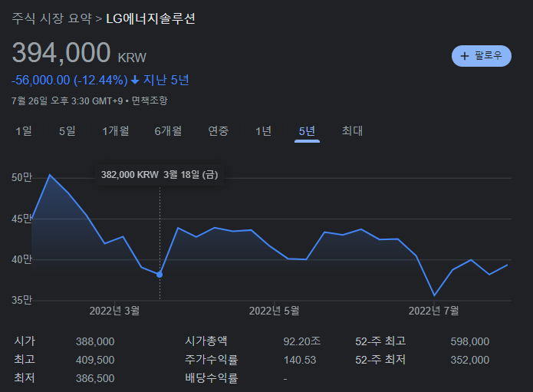
Task: Click the 배당수익률 label
Action: point(211,378)
